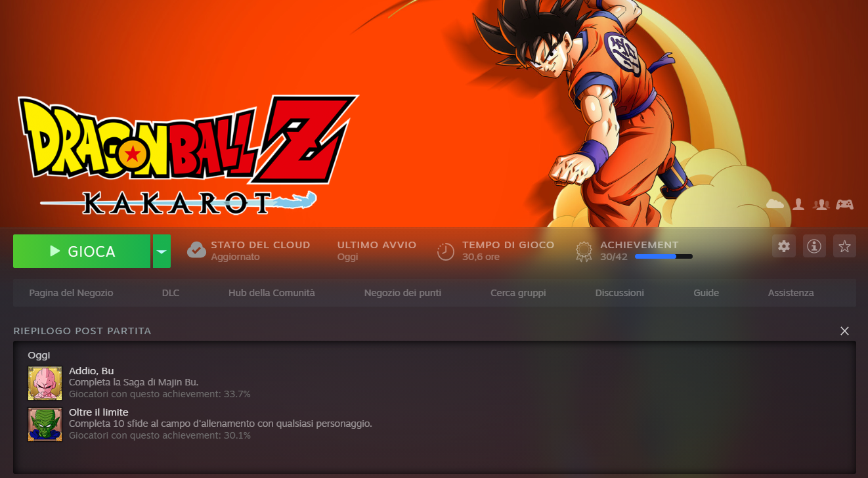This screenshot has height=478, width=868.
Task: Open the game info icon
Action: [814, 246]
